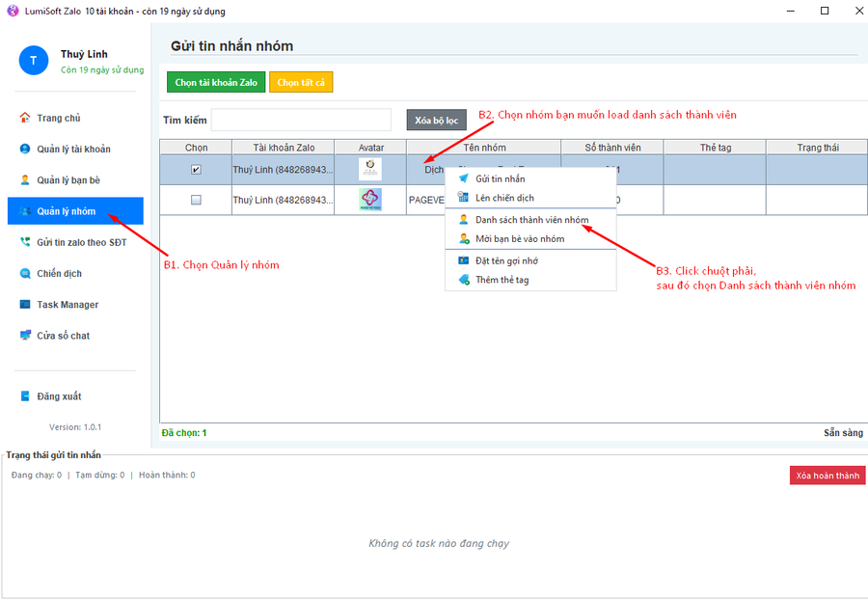Click the Task Manager sidebar icon
The width and height of the screenshot is (868, 600).
(x=25, y=305)
